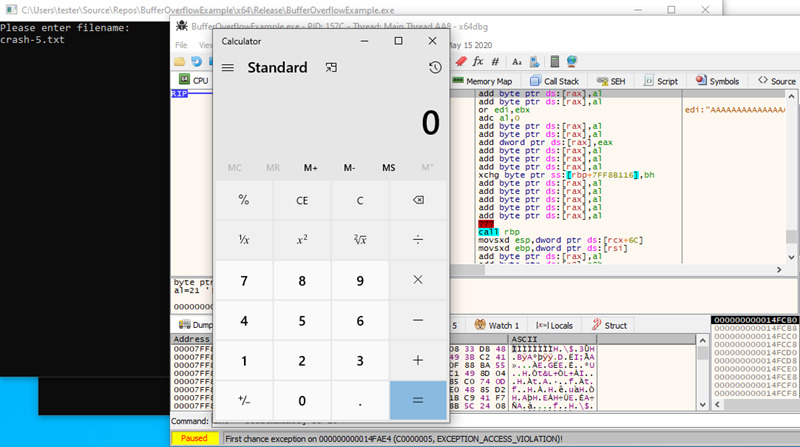Open the Call Stack tab
The height and width of the screenshot is (447, 800).
(554, 81)
